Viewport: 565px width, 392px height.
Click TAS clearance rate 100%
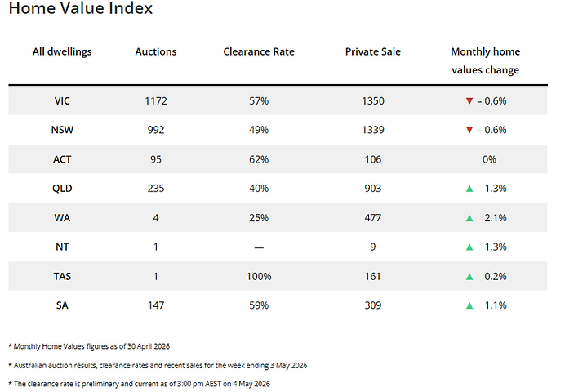259,277
